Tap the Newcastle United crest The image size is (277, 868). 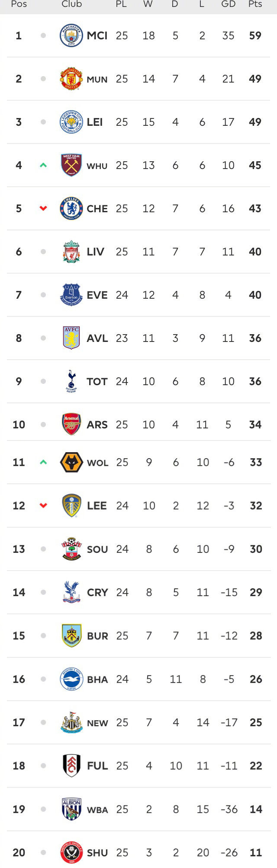71,722
